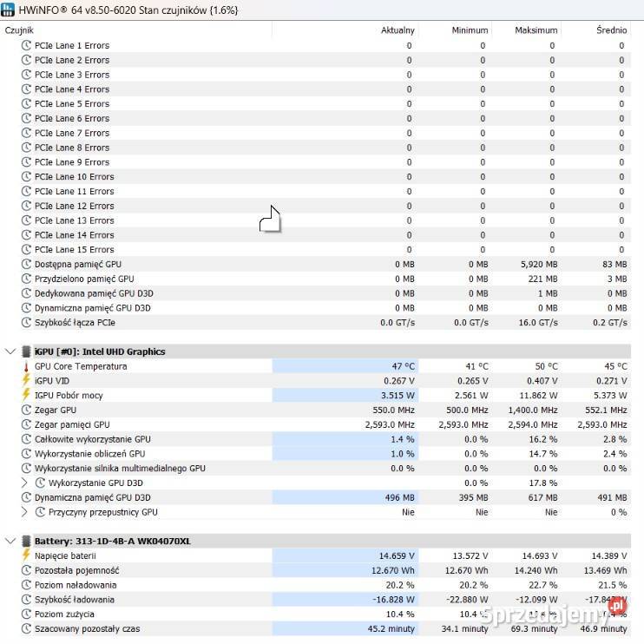Click the clock icon beside Przydzielono pamięć GPU
Viewport: 644px width, 644px height.
click(26, 279)
